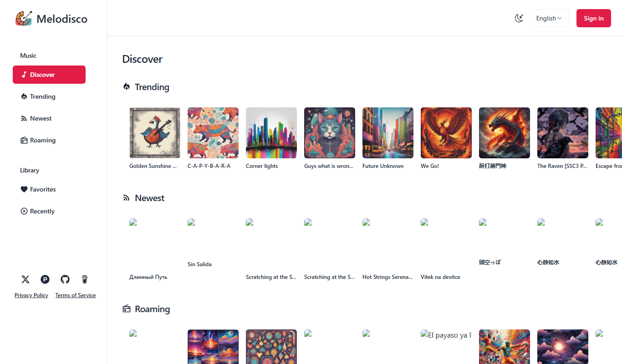Open Favorites in the library
Viewport: 622px width, 364px height.
[49, 189]
